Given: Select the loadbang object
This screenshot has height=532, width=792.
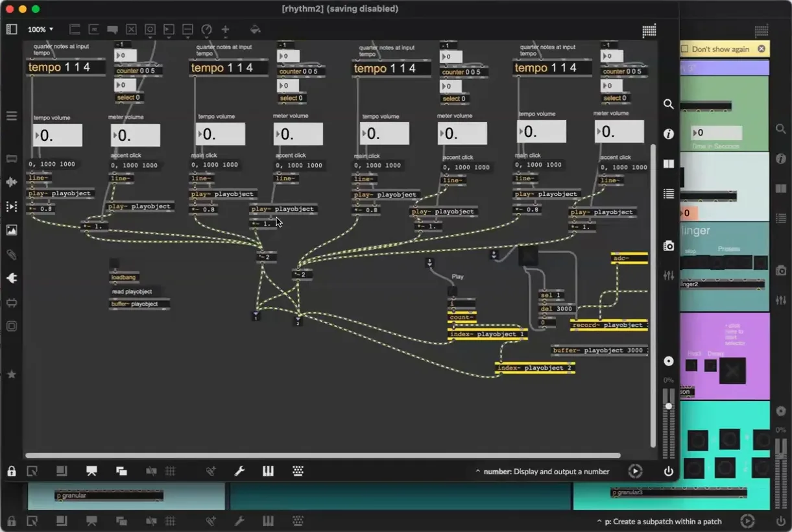Looking at the screenshot, I should (x=125, y=278).
